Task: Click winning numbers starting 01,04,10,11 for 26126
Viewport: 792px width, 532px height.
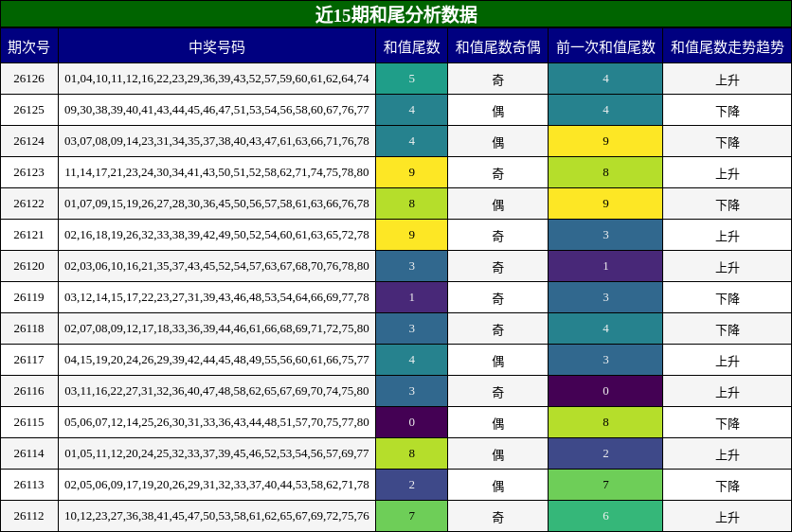Action: click(217, 79)
